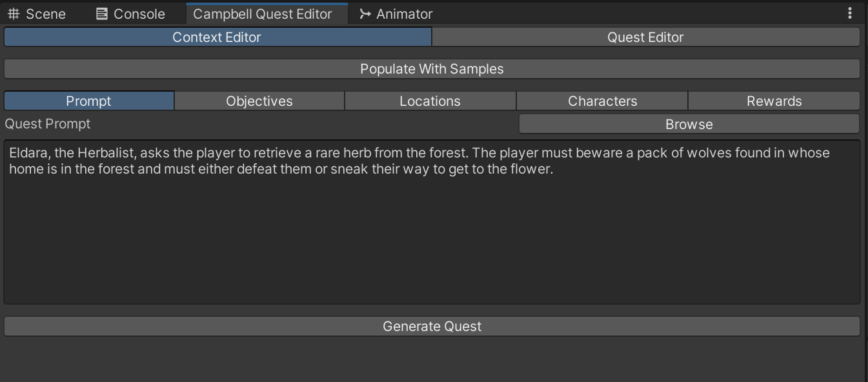Click the Generate Quest button
Image resolution: width=868 pixels, height=382 pixels.
pyautogui.click(x=432, y=327)
